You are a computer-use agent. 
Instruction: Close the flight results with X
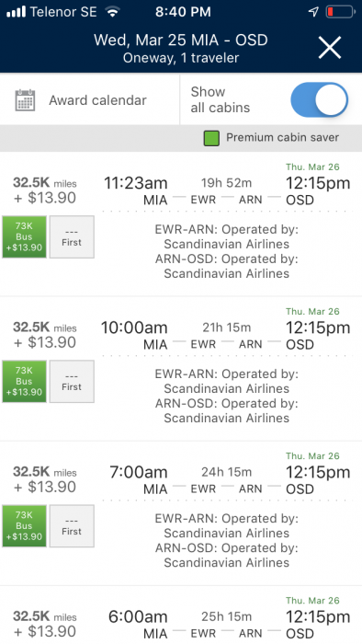[330, 48]
